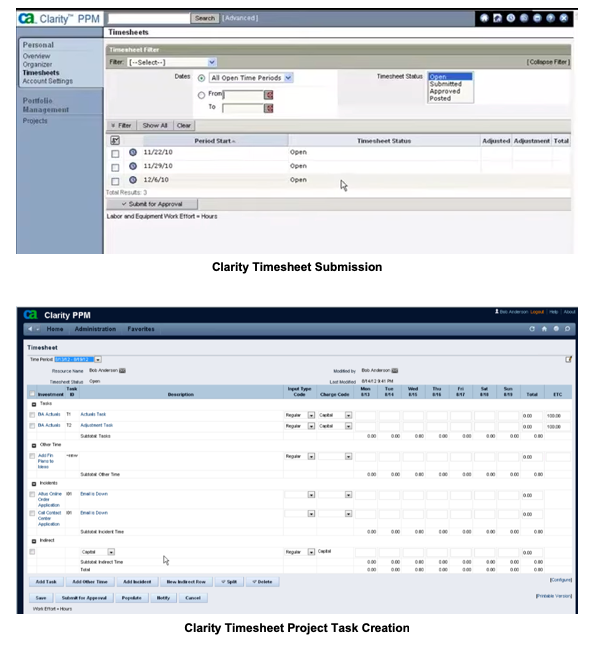
Task: Check the box for period 12/6/10
Action: 115,181
